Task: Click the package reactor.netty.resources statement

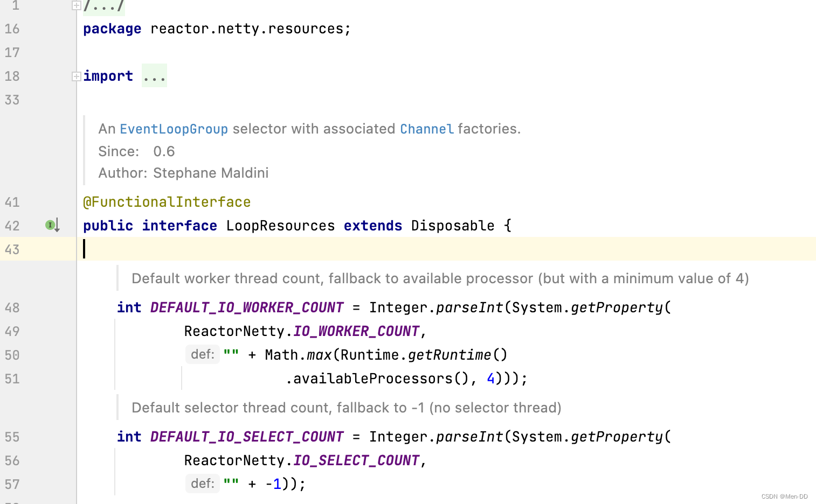Action: tap(217, 29)
